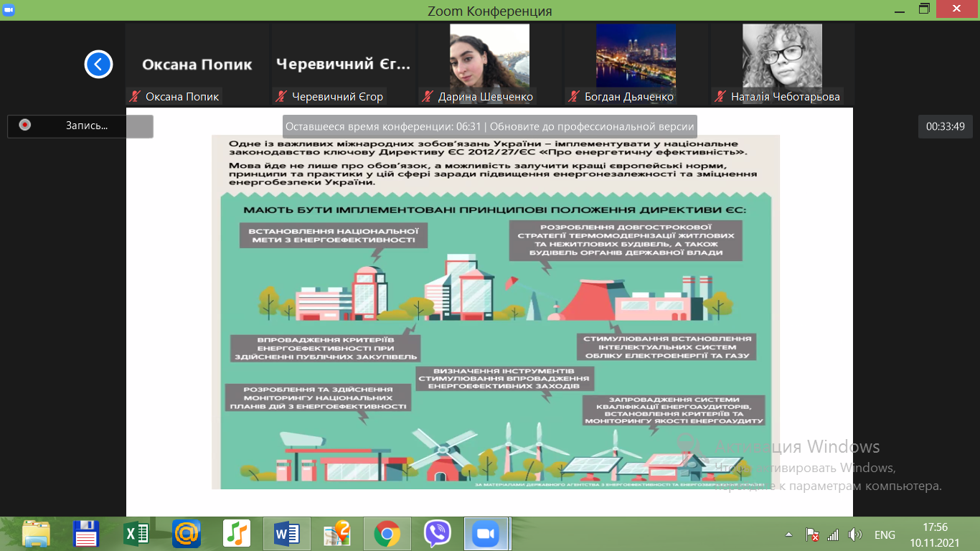Viewport: 980px width, 551px height.
Task: Select Оксана Попик's video tile
Action: pyautogui.click(x=197, y=65)
